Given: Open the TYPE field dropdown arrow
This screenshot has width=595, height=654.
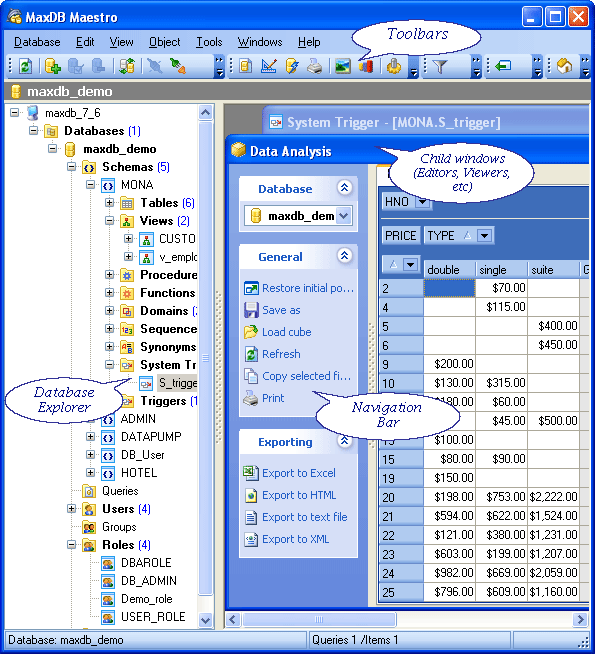Looking at the screenshot, I should [x=484, y=236].
